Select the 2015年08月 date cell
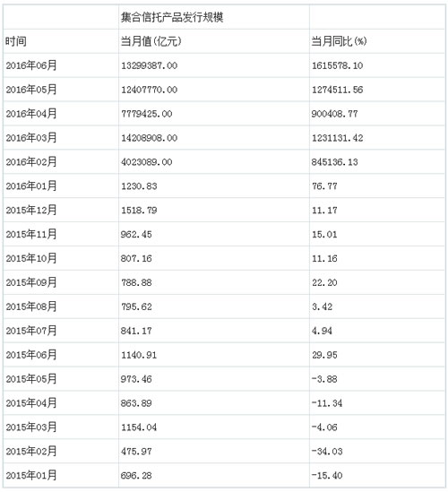 (x=31, y=306)
